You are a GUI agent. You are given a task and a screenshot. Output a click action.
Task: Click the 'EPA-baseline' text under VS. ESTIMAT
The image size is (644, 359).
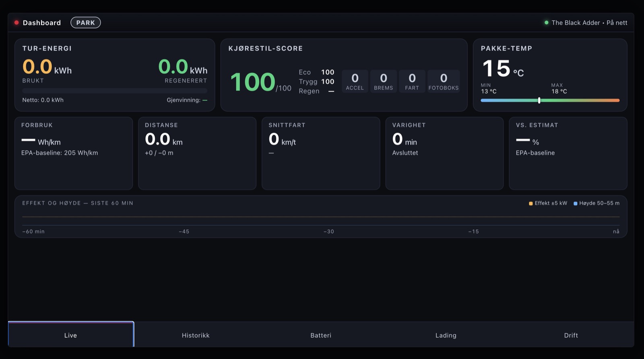(x=535, y=153)
